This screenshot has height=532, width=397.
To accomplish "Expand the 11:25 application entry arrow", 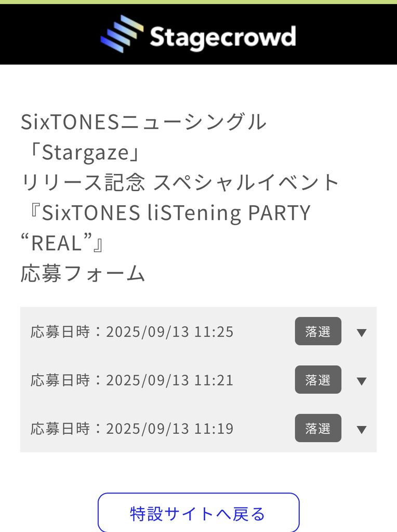I will click(x=362, y=332).
